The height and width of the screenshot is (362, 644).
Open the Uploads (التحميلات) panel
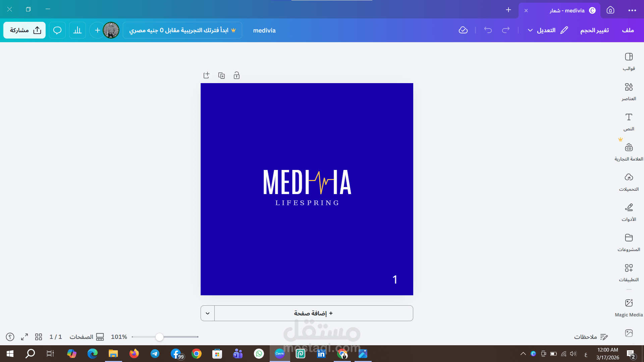click(x=629, y=182)
